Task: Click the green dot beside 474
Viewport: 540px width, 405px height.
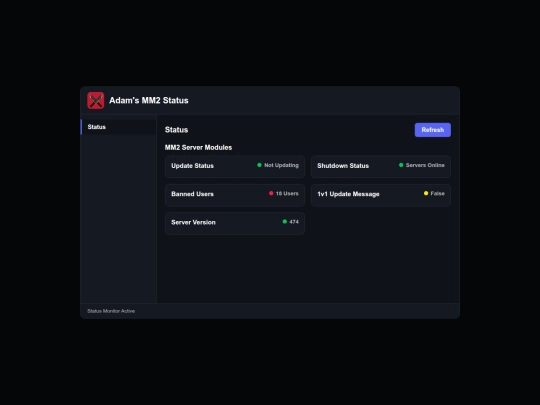Action: 284,221
